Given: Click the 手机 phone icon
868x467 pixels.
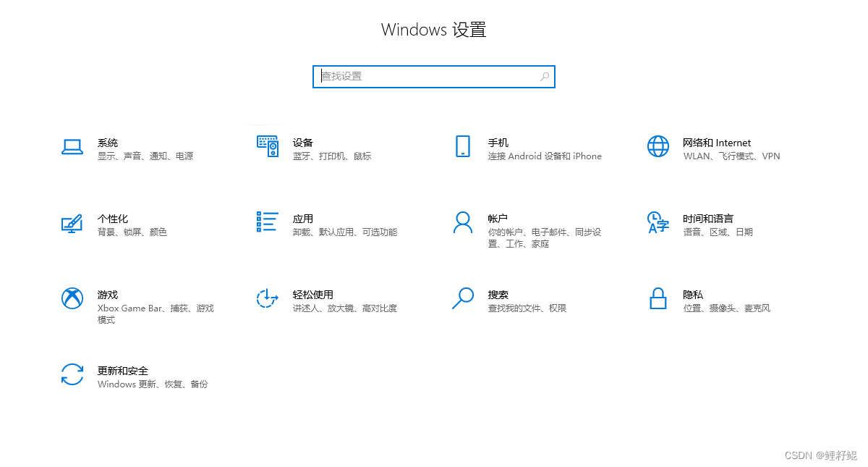Looking at the screenshot, I should coord(463,146).
